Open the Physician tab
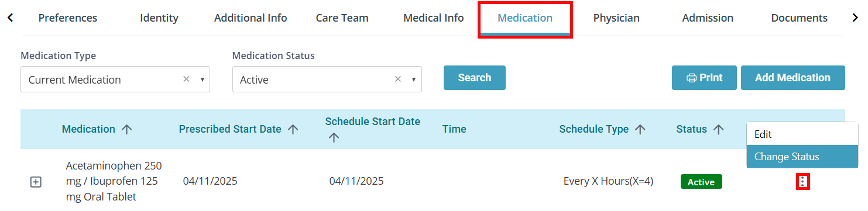Viewport: 868px width, 211px height. pos(616,18)
